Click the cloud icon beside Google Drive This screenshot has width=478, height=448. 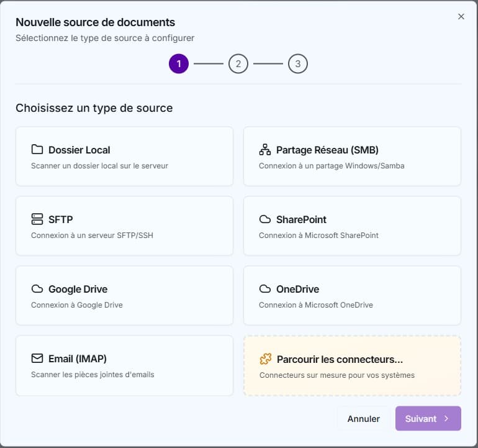pos(37,289)
